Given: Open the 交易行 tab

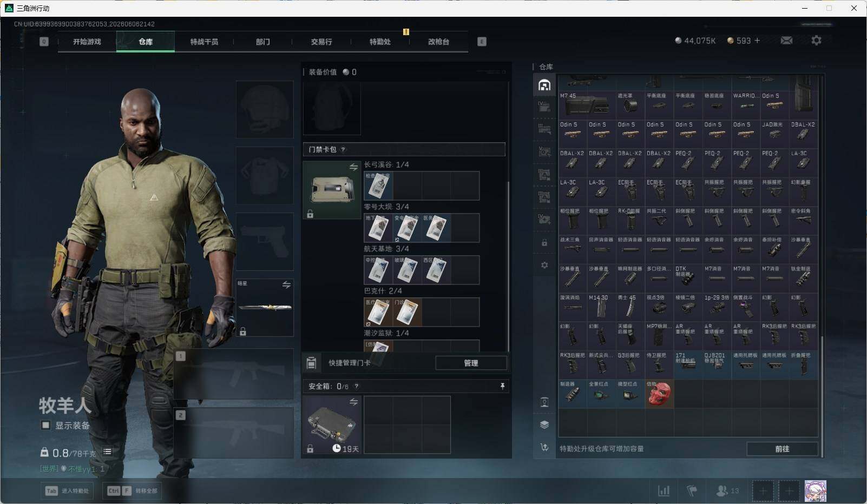Looking at the screenshot, I should [321, 42].
